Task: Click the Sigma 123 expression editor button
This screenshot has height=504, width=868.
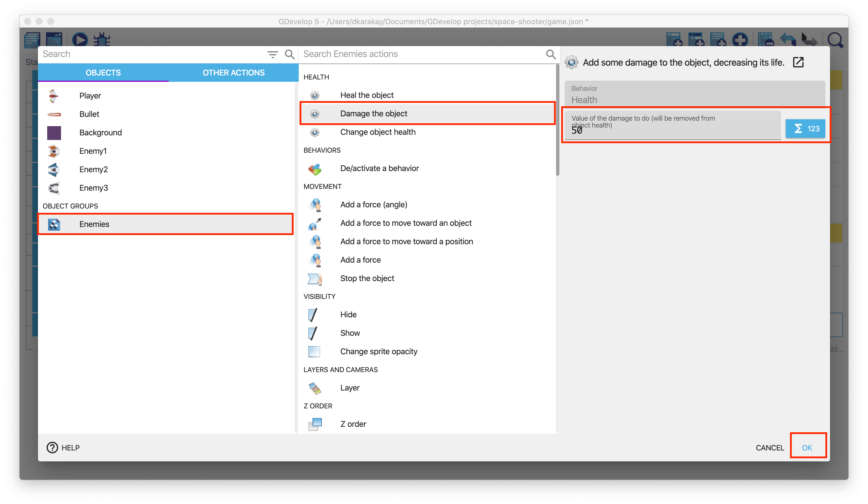Action: 805,128
